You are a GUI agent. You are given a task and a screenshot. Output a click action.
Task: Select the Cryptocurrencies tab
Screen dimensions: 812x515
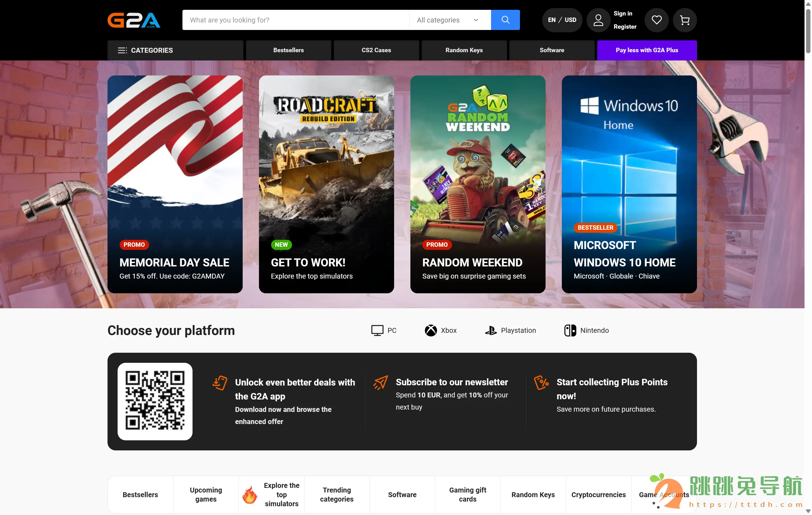(598, 494)
